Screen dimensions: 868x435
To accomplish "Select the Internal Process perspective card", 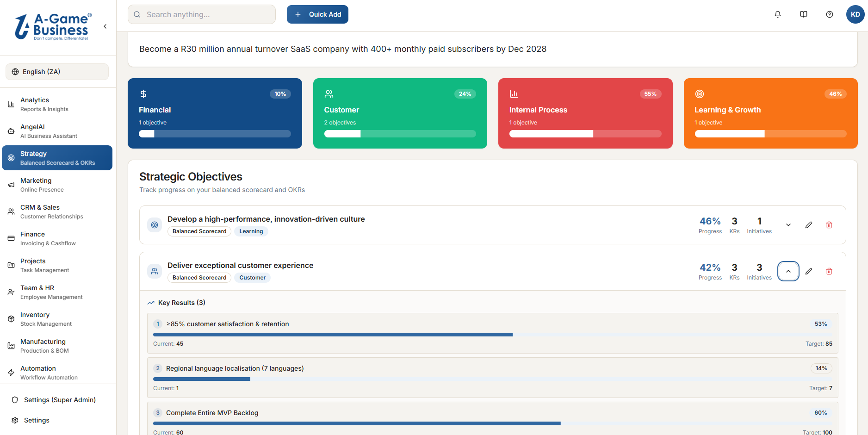I will [x=585, y=113].
